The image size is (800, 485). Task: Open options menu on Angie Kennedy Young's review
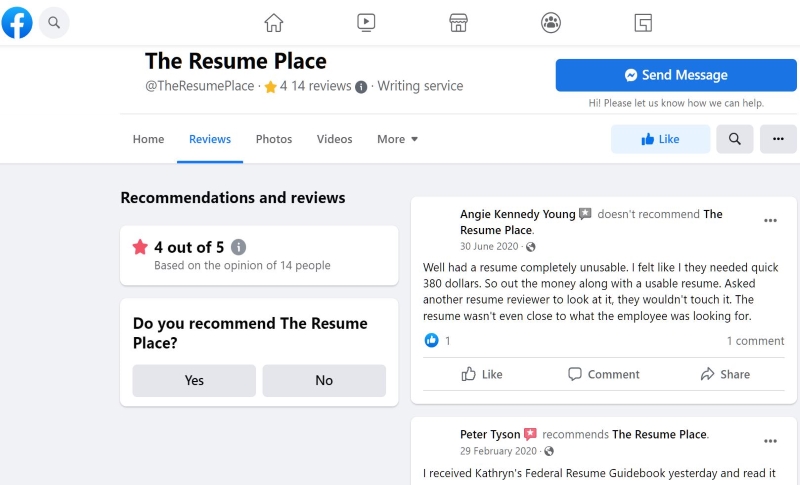pyautogui.click(x=770, y=221)
